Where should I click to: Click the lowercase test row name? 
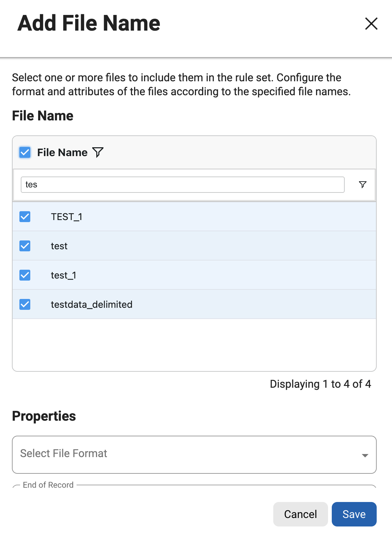pyautogui.click(x=59, y=246)
